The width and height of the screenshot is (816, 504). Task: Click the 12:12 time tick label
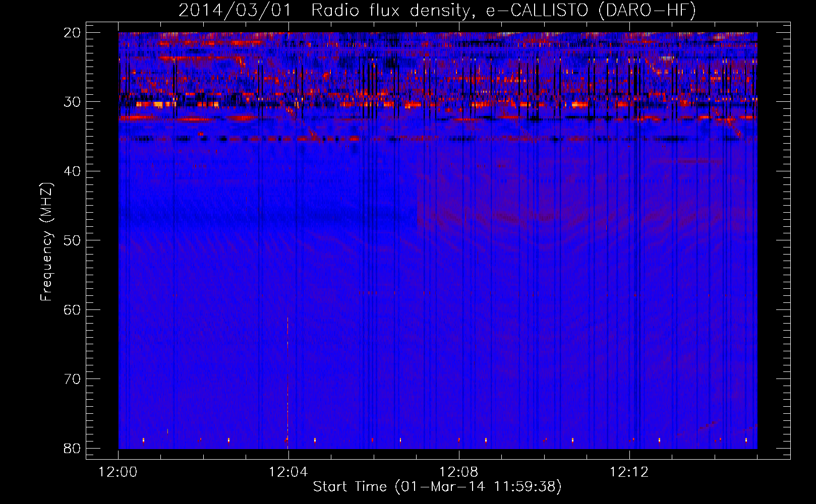(x=629, y=472)
